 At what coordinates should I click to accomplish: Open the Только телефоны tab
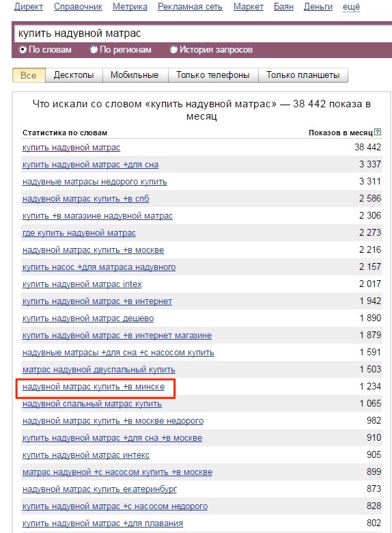213,74
